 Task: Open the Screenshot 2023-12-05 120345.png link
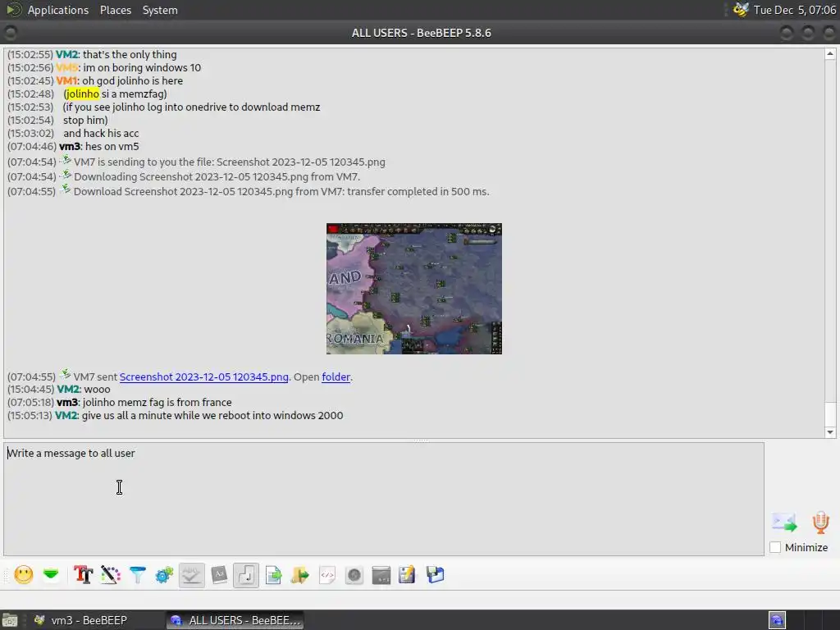pos(203,377)
